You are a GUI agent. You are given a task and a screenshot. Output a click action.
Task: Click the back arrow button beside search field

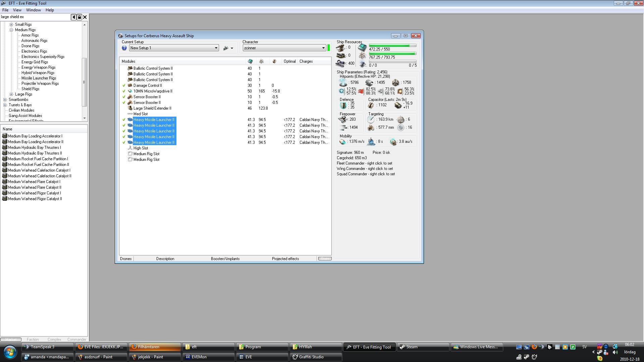[73, 17]
